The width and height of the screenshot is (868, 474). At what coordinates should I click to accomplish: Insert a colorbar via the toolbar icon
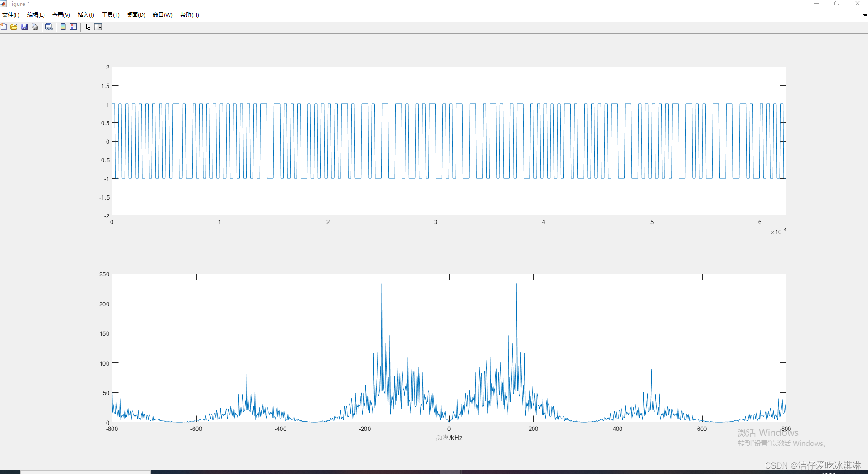pos(63,27)
